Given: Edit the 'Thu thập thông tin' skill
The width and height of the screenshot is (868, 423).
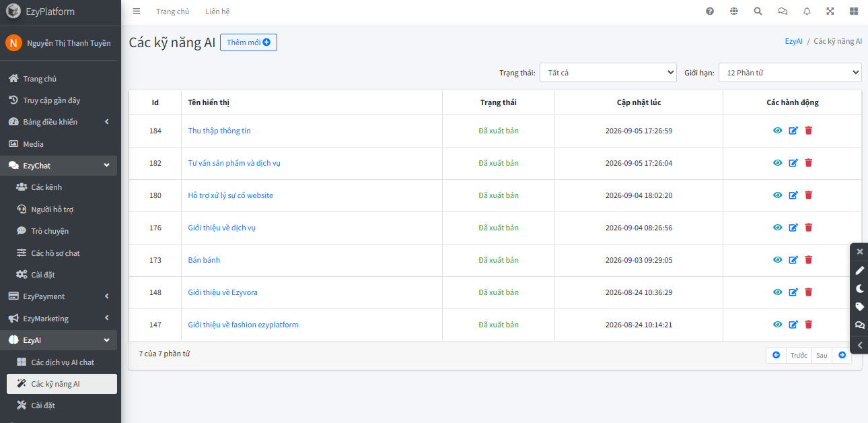Looking at the screenshot, I should coord(793,131).
